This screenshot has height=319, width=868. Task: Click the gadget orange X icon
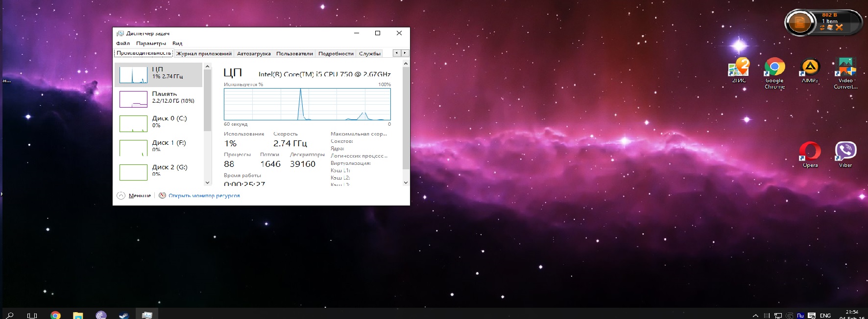839,27
